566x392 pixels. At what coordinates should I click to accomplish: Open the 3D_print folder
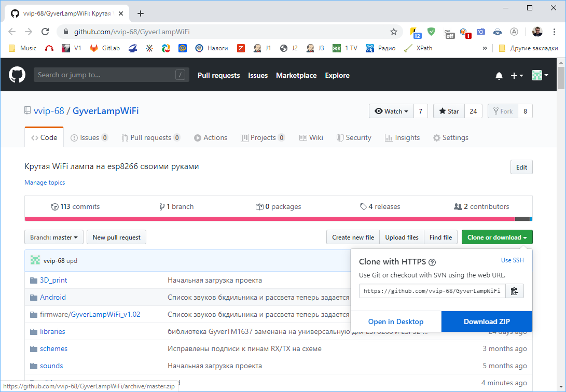pyautogui.click(x=53, y=280)
